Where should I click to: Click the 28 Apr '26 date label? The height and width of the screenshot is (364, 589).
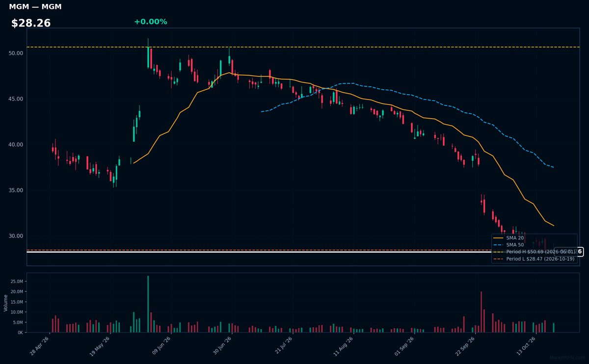[x=40, y=346]
